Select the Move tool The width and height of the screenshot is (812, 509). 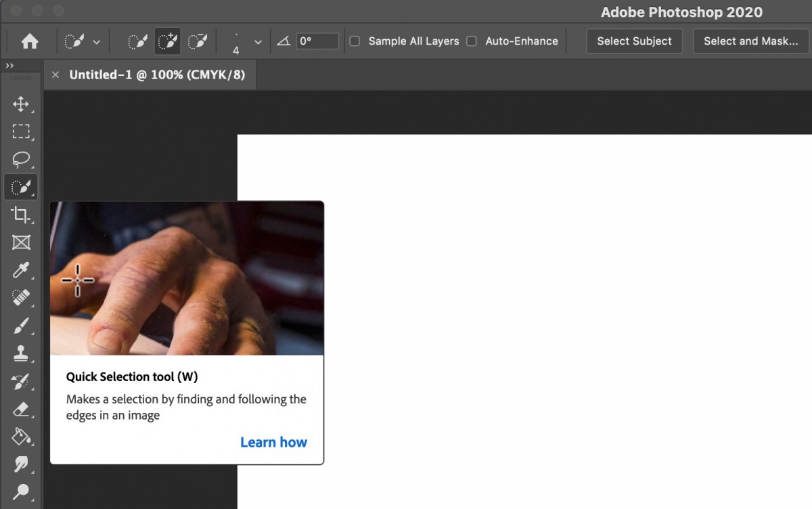[x=20, y=104]
